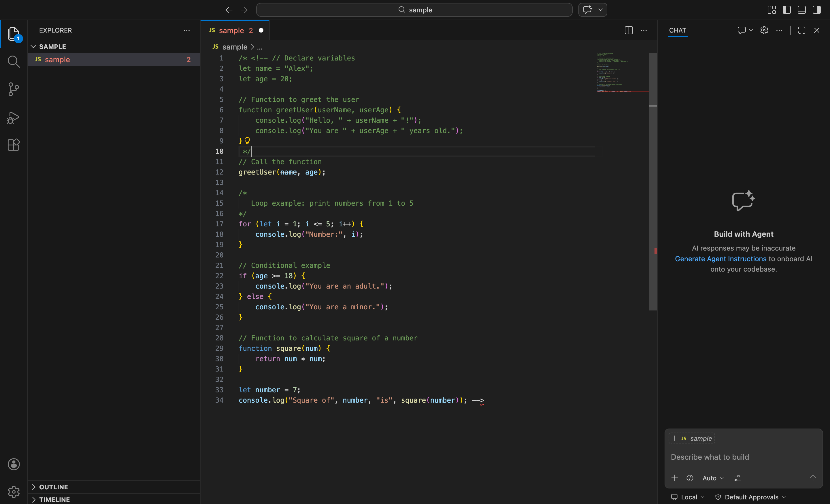Image resolution: width=830 pixels, height=504 pixels.
Task: Toggle the secondary side bar visibility
Action: 816,10
